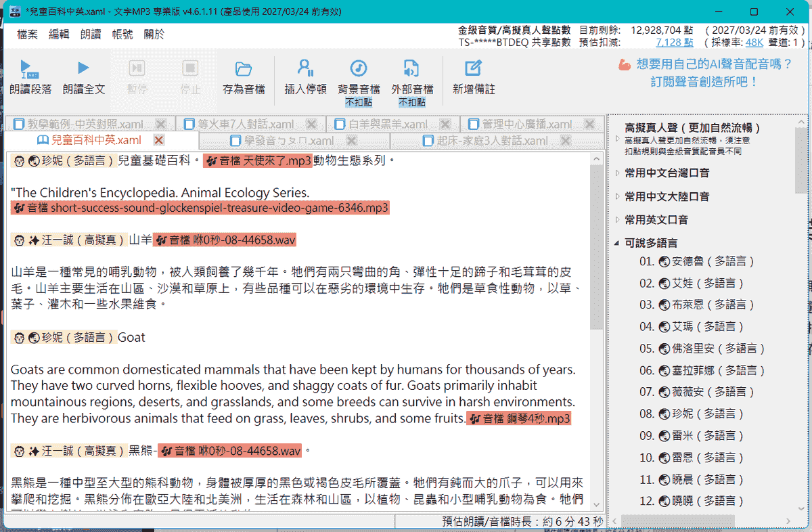Close the 教學範例-中英對照.xaml tab
The height and width of the screenshot is (532, 812).
tap(161, 124)
